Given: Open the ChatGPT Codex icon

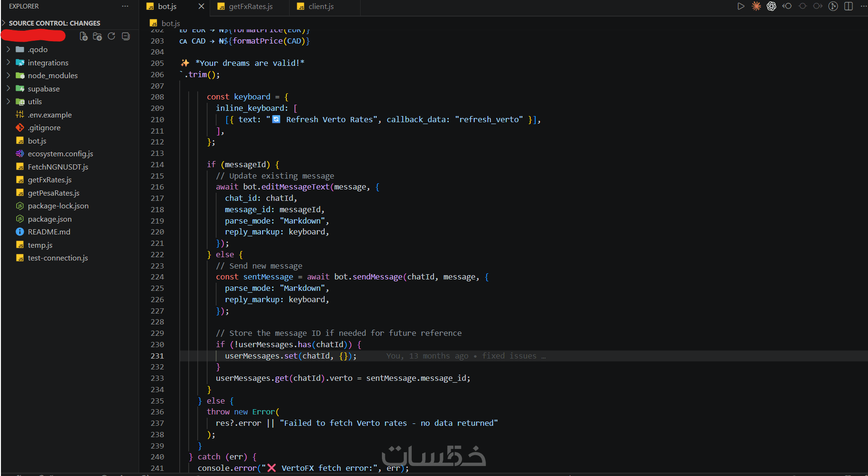Looking at the screenshot, I should pyautogui.click(x=771, y=6).
